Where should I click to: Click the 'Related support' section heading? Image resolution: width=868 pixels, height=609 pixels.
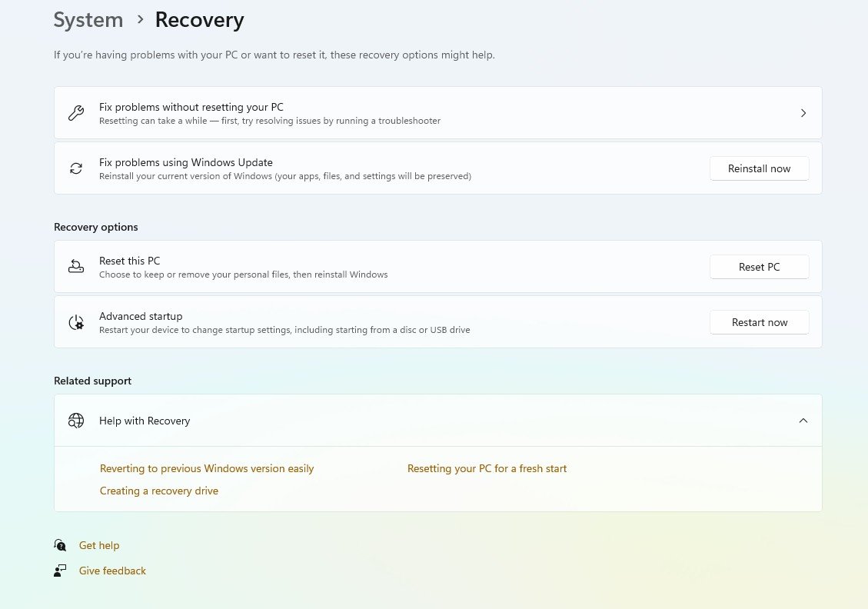[92, 381]
